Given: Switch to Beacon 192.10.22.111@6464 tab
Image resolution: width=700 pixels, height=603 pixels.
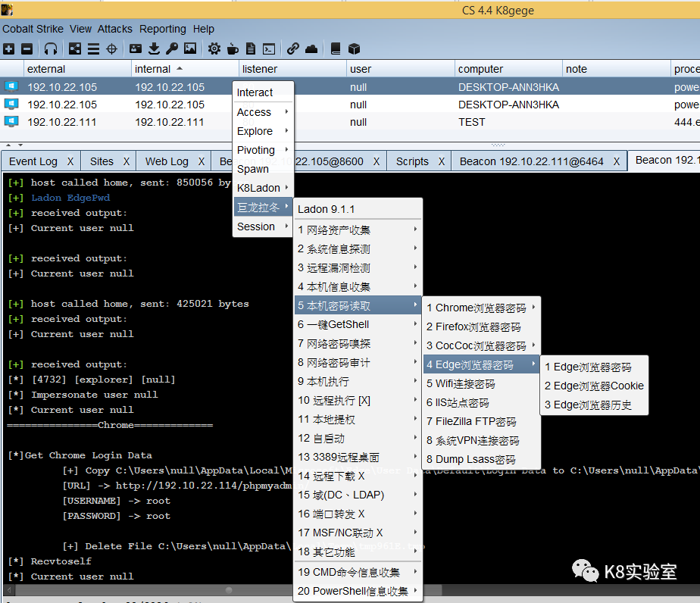Looking at the screenshot, I should [531, 161].
